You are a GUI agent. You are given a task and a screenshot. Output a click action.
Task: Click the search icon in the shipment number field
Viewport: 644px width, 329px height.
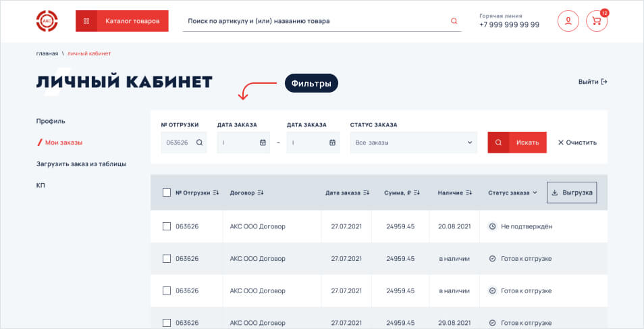click(x=199, y=143)
